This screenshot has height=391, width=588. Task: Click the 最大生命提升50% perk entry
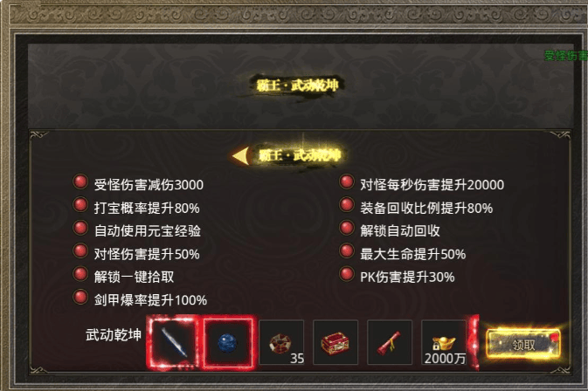413,254
